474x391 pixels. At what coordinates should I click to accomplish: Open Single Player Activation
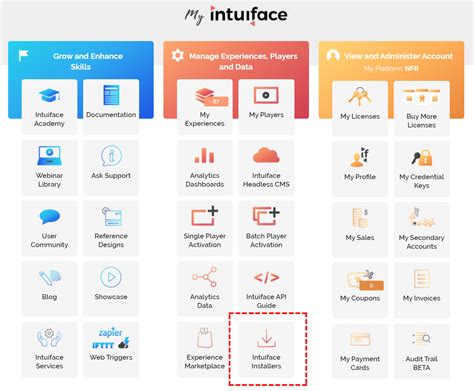[x=205, y=228]
